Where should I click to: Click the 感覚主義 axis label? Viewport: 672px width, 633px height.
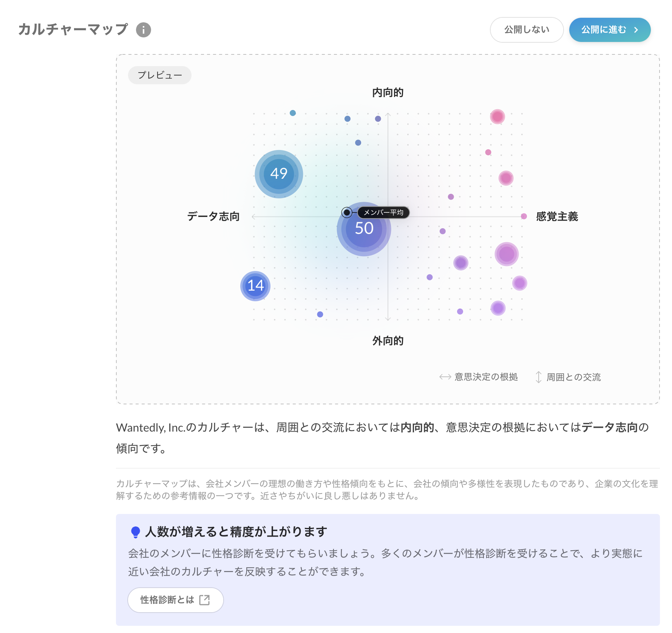[557, 217]
